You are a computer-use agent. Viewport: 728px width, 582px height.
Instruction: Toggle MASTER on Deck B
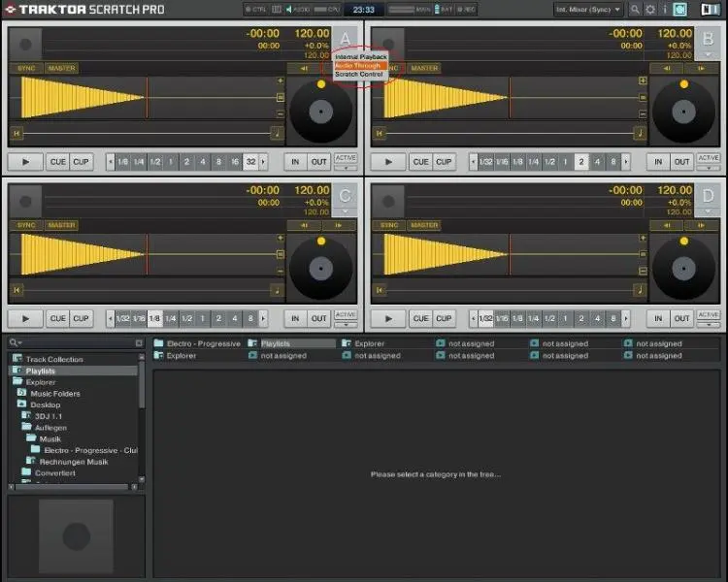pos(424,68)
